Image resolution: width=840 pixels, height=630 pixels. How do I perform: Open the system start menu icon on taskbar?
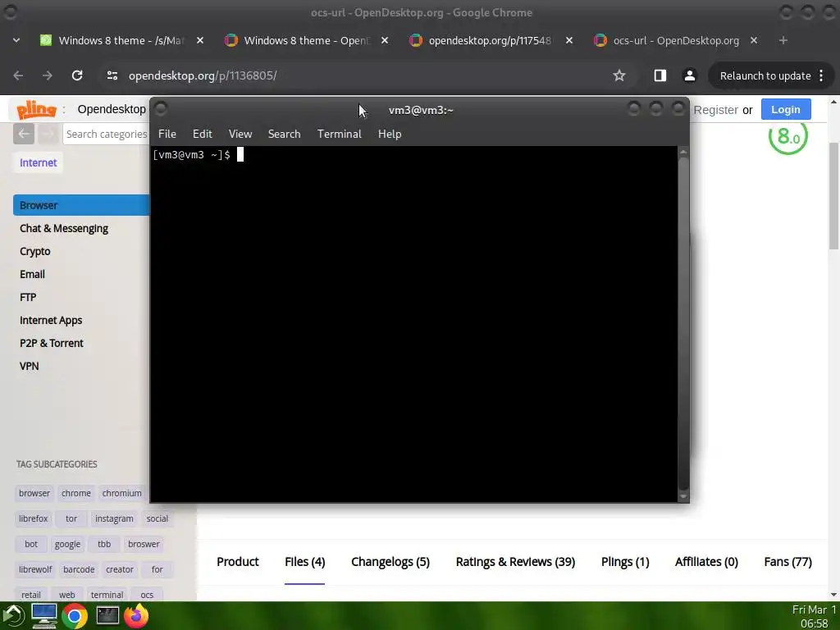tap(13, 615)
